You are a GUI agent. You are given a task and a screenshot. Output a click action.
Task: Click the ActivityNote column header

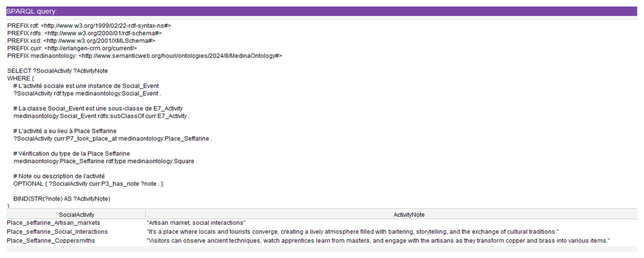pos(409,215)
